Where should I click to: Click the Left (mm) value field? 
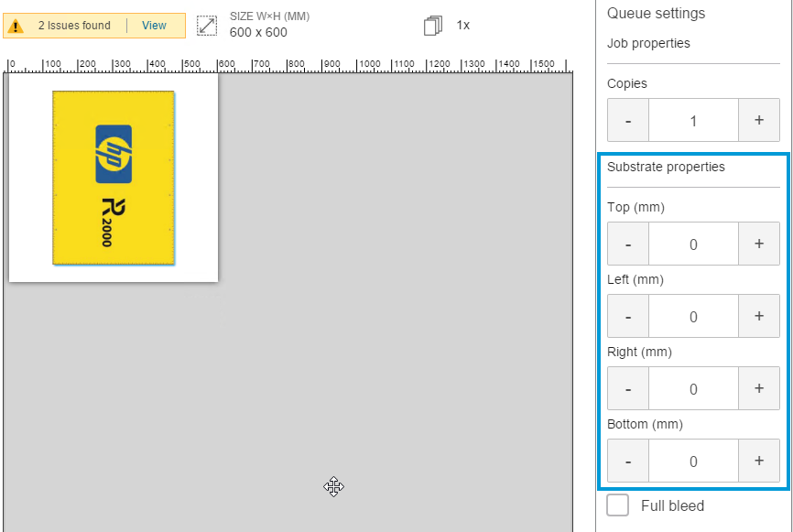click(693, 316)
